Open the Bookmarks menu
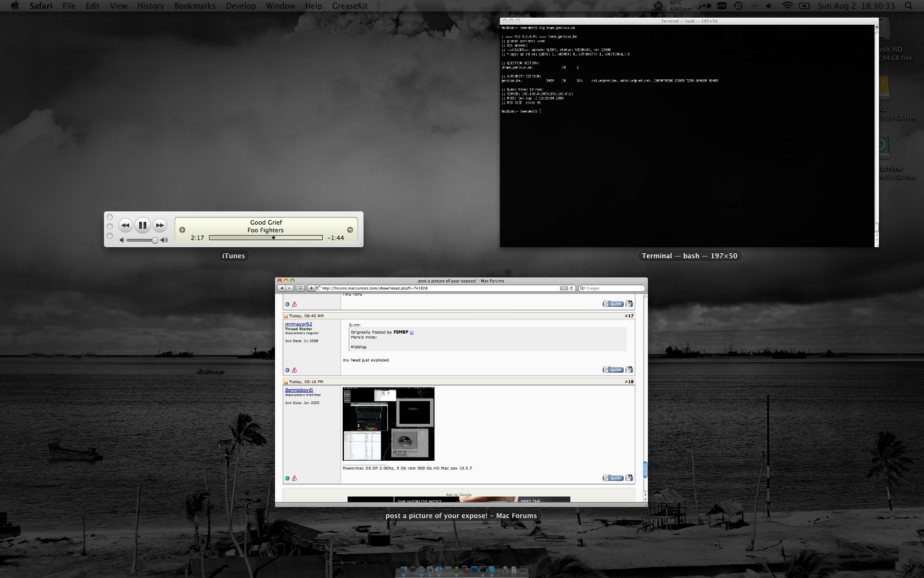 [x=195, y=6]
